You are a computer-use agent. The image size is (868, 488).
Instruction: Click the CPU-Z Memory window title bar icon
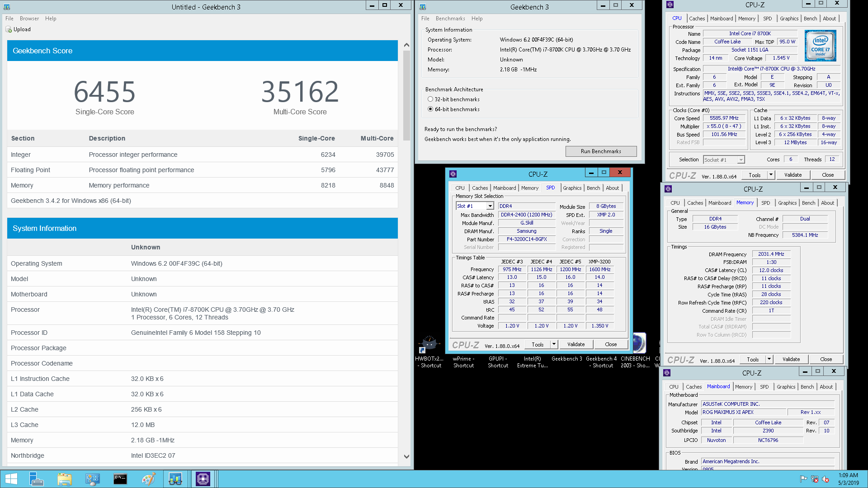click(x=668, y=189)
